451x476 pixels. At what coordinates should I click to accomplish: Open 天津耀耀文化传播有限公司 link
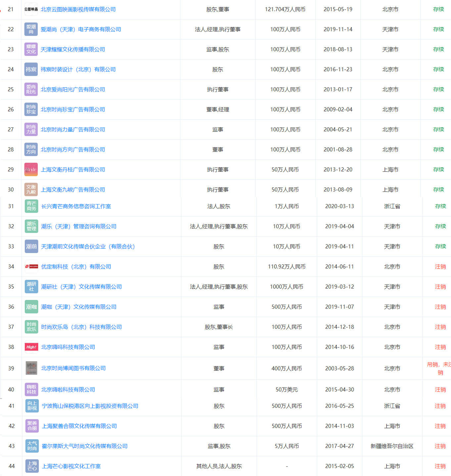point(73,50)
